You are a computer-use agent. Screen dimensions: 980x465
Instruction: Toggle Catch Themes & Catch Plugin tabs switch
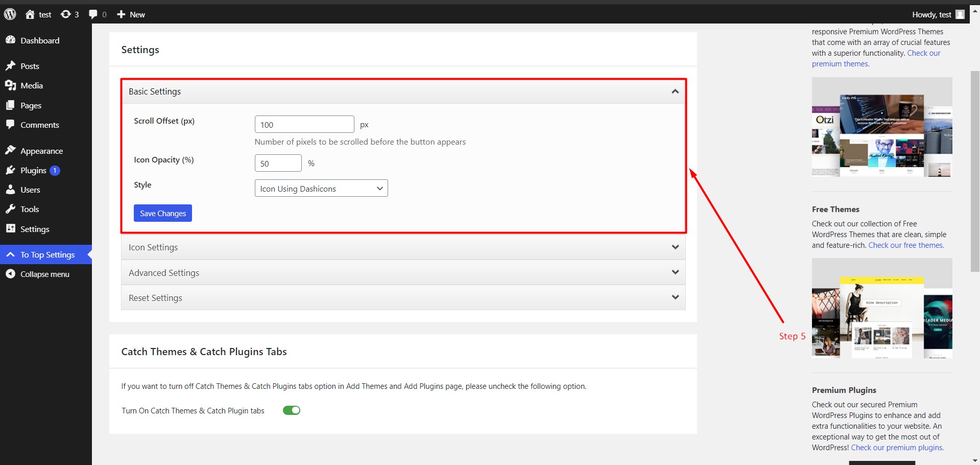(292, 410)
